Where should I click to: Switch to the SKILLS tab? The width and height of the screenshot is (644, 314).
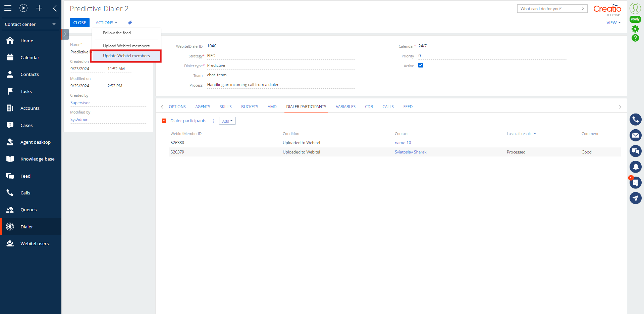coord(226,107)
